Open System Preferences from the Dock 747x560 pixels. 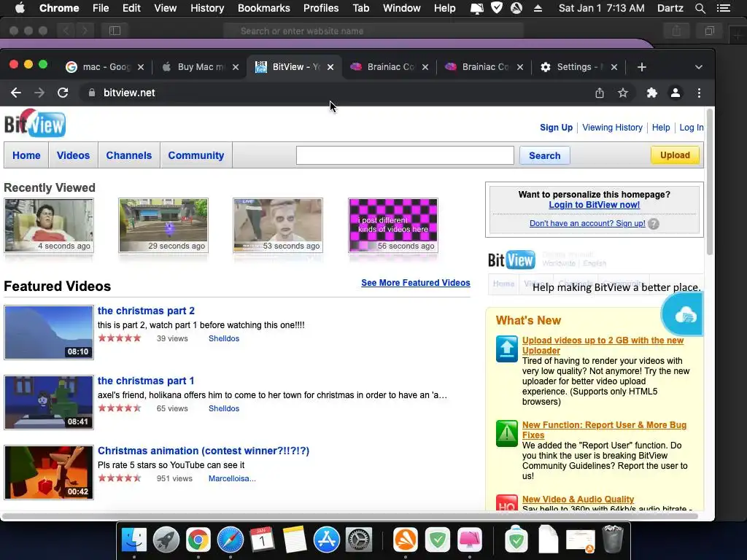(358, 540)
